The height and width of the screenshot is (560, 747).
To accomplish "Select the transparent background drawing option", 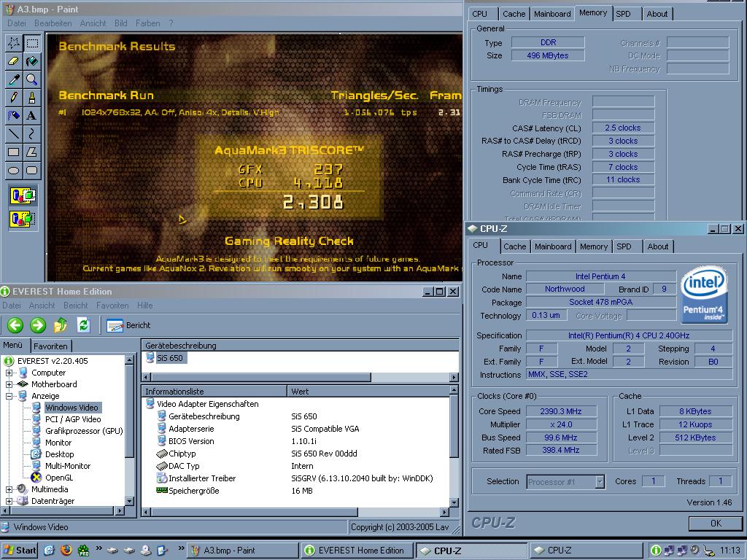I will (x=23, y=219).
